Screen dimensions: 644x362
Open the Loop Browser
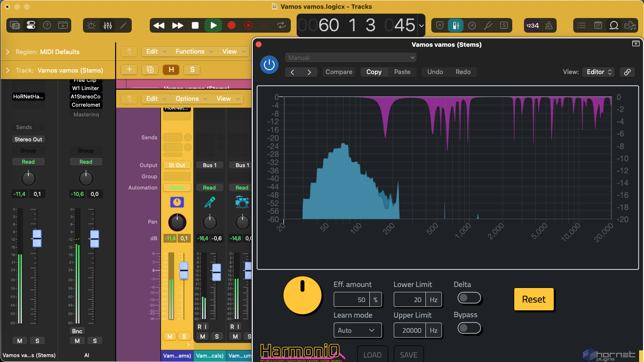[x=614, y=25]
